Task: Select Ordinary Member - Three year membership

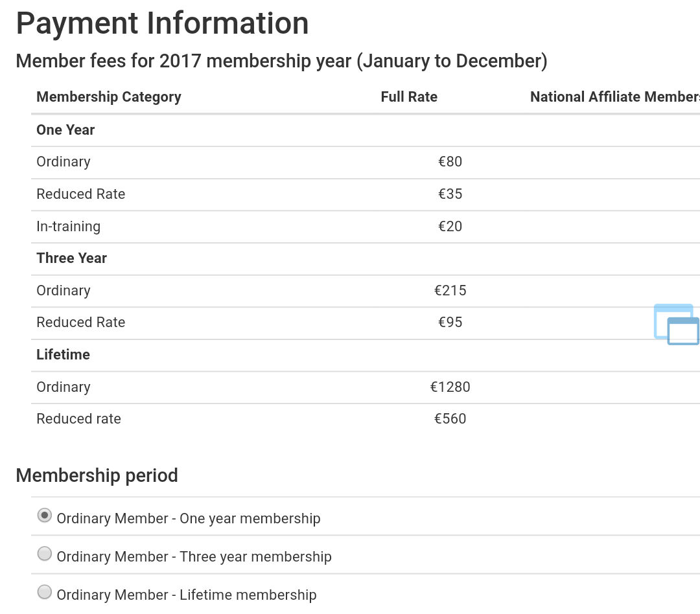Action: (44, 554)
